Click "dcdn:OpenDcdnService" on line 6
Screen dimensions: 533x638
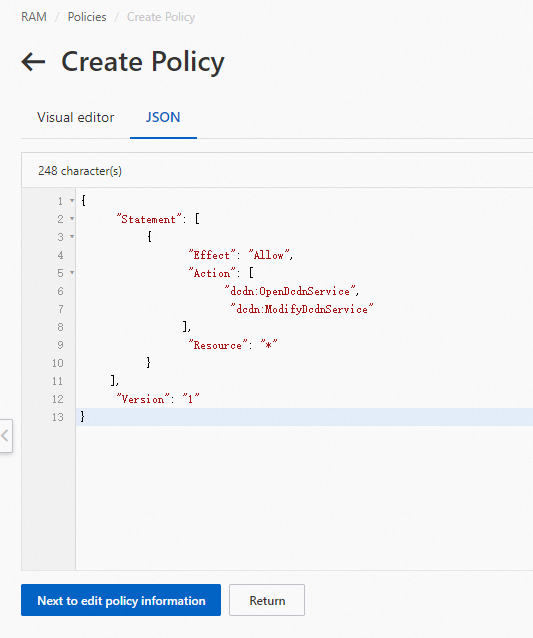[x=290, y=291]
